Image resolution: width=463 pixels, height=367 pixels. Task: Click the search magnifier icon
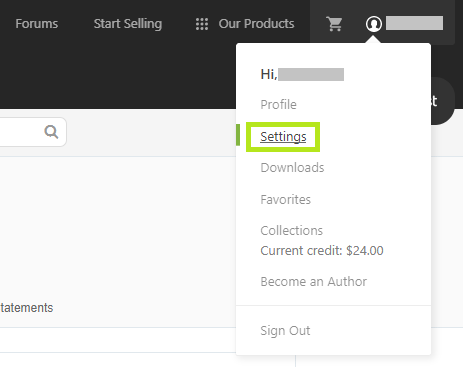[51, 132]
